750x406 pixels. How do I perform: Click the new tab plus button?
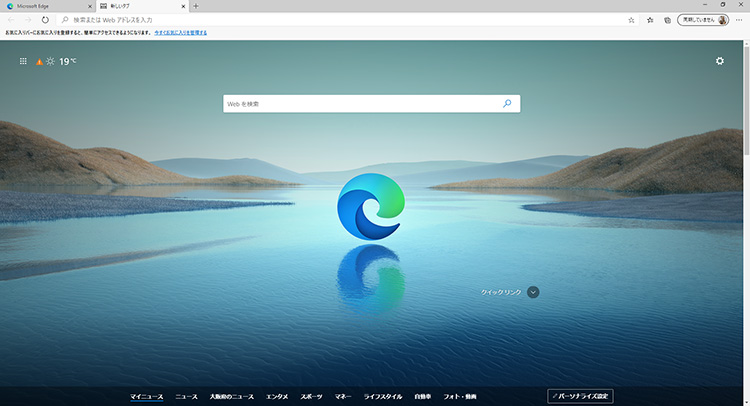tap(195, 6)
